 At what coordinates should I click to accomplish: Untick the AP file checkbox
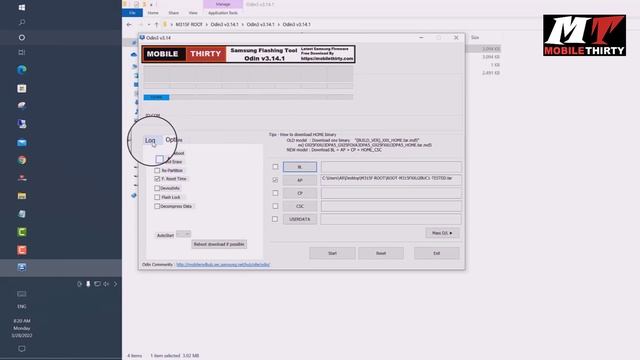tap(275, 180)
